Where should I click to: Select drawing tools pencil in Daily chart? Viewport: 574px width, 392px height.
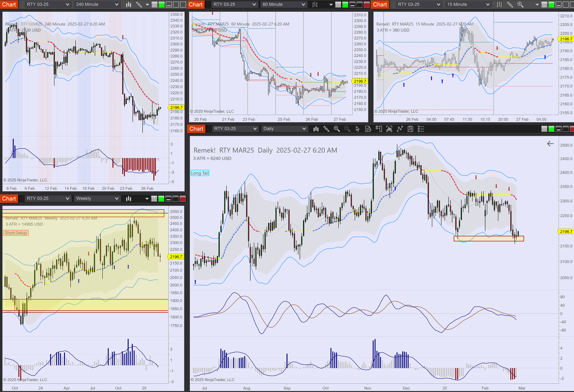(x=326, y=129)
